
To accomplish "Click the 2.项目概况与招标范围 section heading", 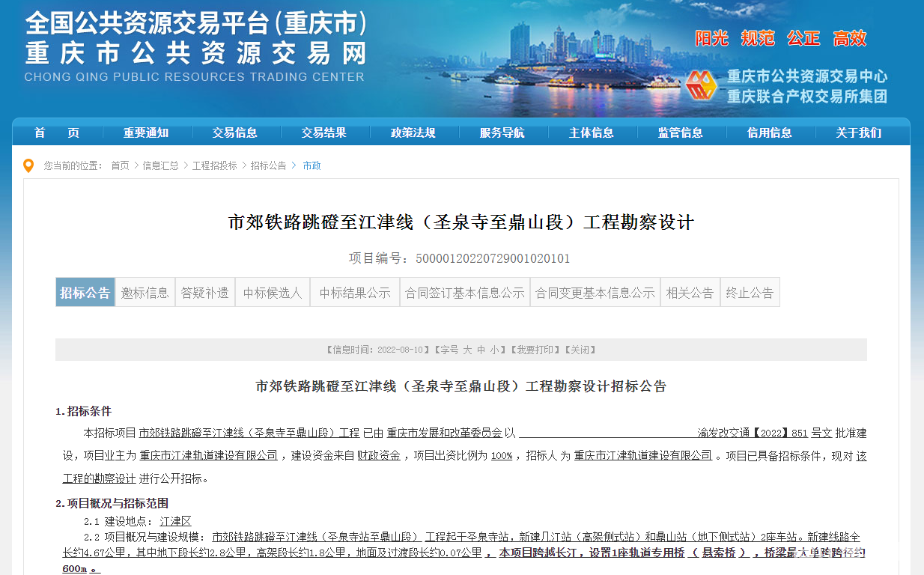I will [112, 503].
